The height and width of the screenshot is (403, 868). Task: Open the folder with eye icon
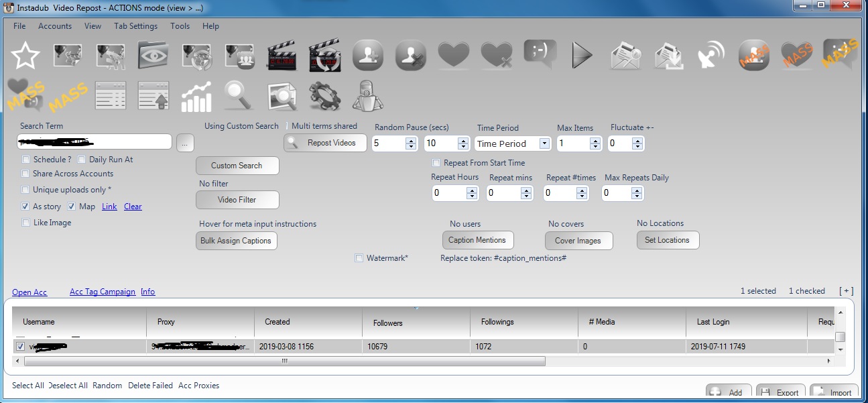tap(153, 56)
